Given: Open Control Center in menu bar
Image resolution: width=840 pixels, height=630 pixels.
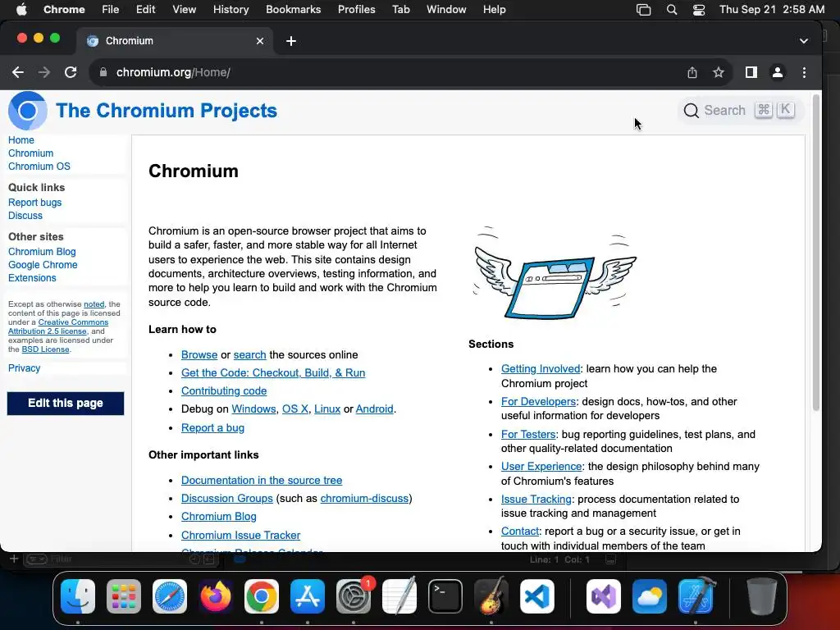Looking at the screenshot, I should 699,10.
